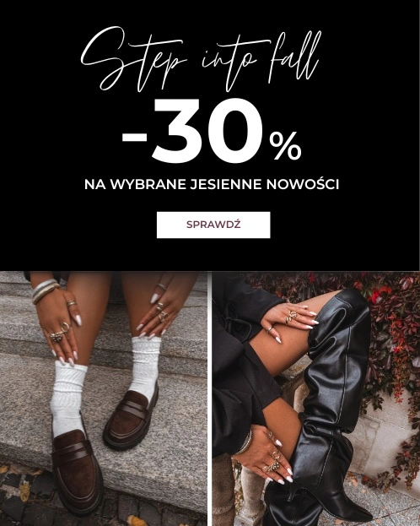Click the gold ring on hand atop knee
Image resolution: width=420 pixels, height=526 pixels.
pos(291,317)
